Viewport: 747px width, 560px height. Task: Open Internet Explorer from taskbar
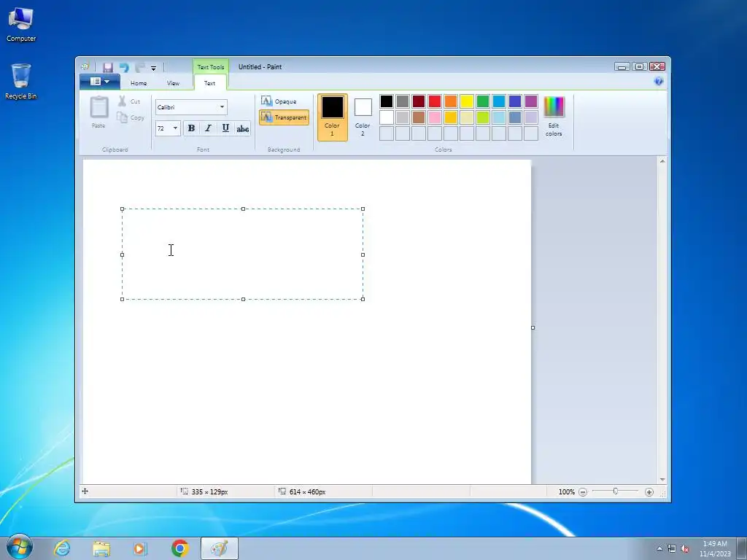62,548
